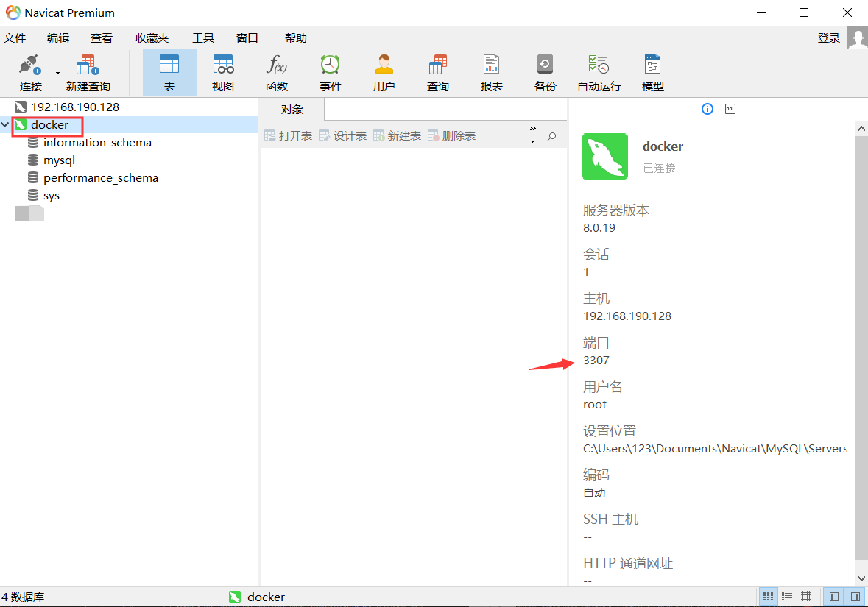Screen dimensions: 868x607
Task: Click the search magnifier icon
Action: [x=552, y=136]
